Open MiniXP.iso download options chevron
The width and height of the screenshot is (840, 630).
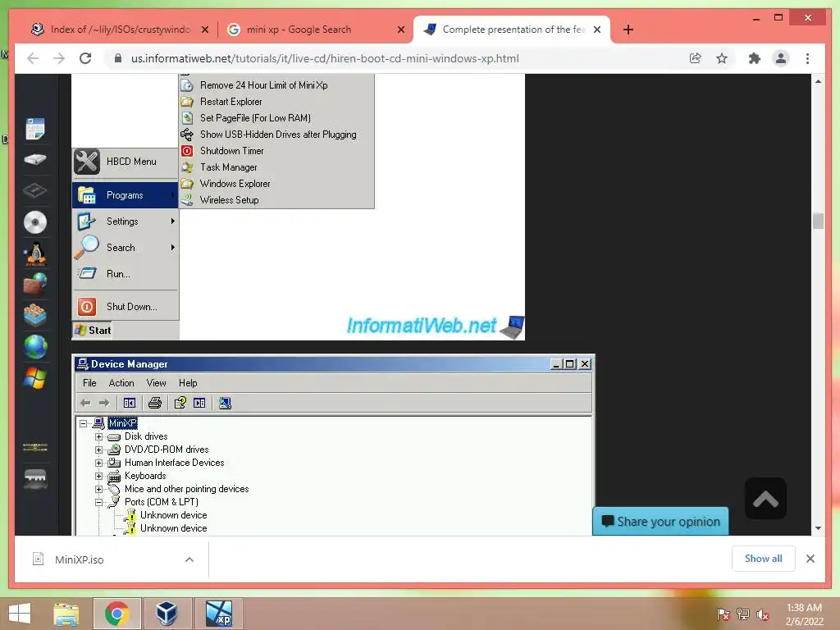point(189,559)
